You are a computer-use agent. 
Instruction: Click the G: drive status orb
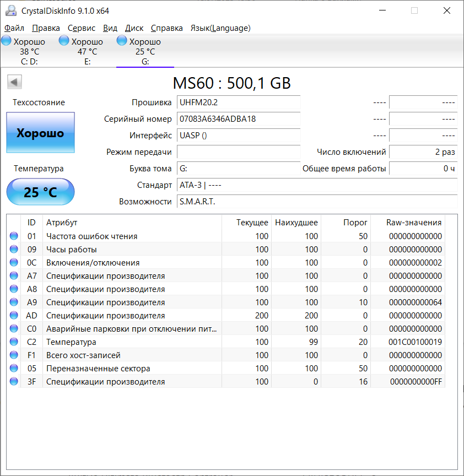point(122,41)
